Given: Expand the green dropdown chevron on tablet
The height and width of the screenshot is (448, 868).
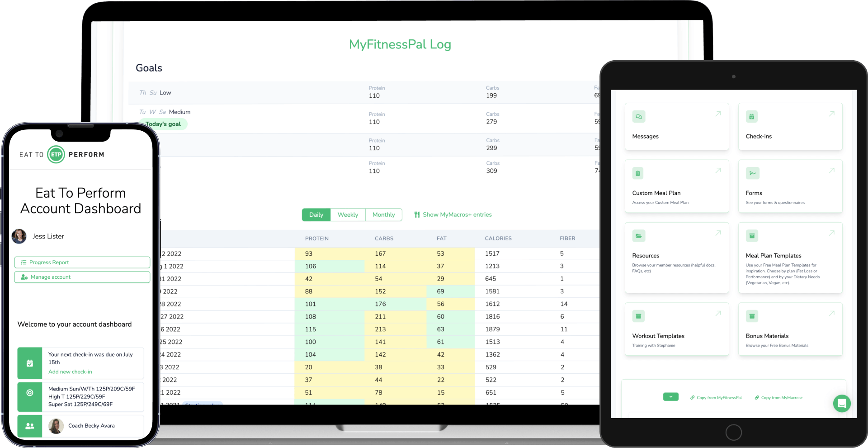Looking at the screenshot, I should (x=671, y=397).
